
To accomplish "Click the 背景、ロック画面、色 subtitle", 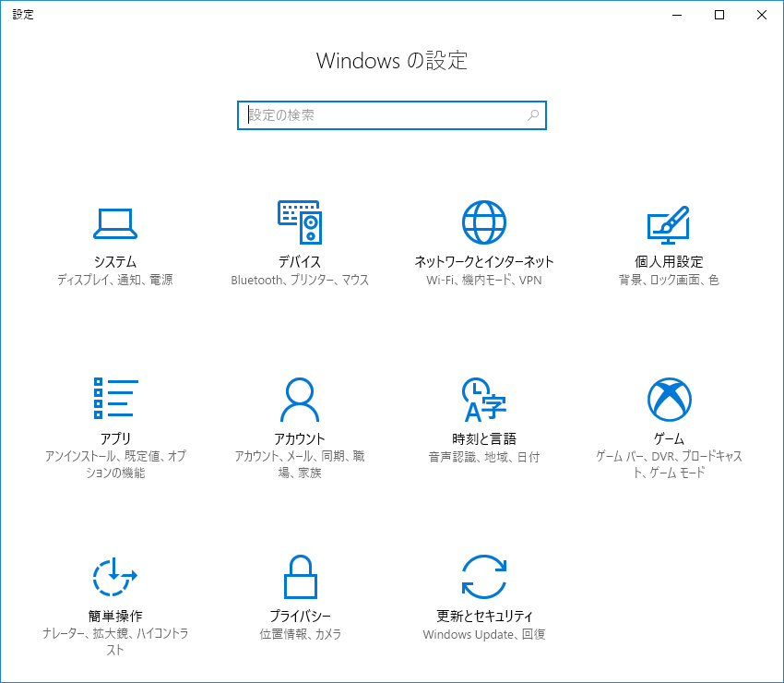I will [x=669, y=280].
